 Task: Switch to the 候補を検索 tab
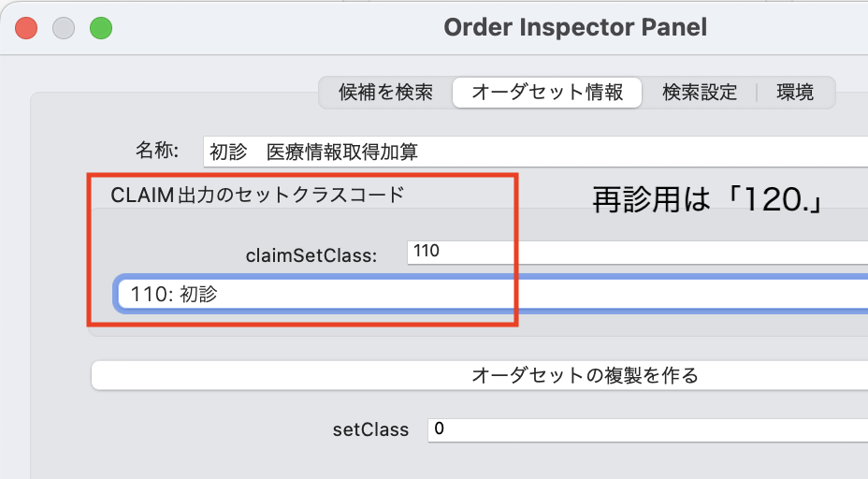pos(386,93)
